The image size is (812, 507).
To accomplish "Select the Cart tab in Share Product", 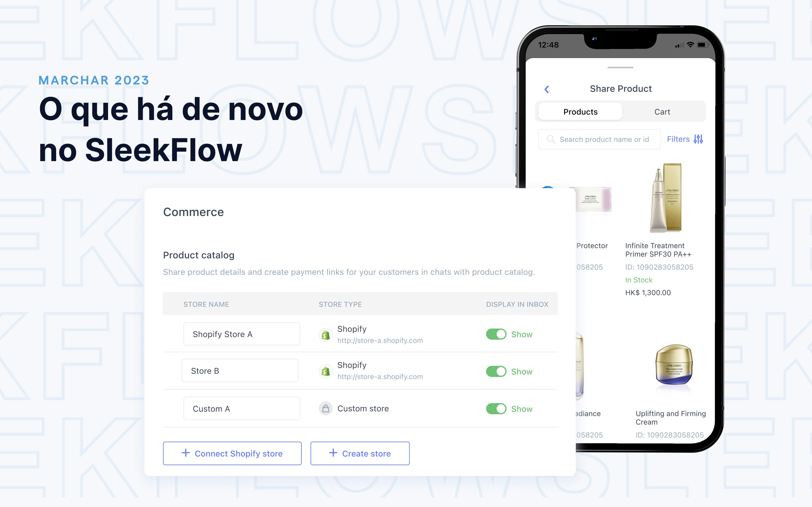I will pyautogui.click(x=662, y=112).
